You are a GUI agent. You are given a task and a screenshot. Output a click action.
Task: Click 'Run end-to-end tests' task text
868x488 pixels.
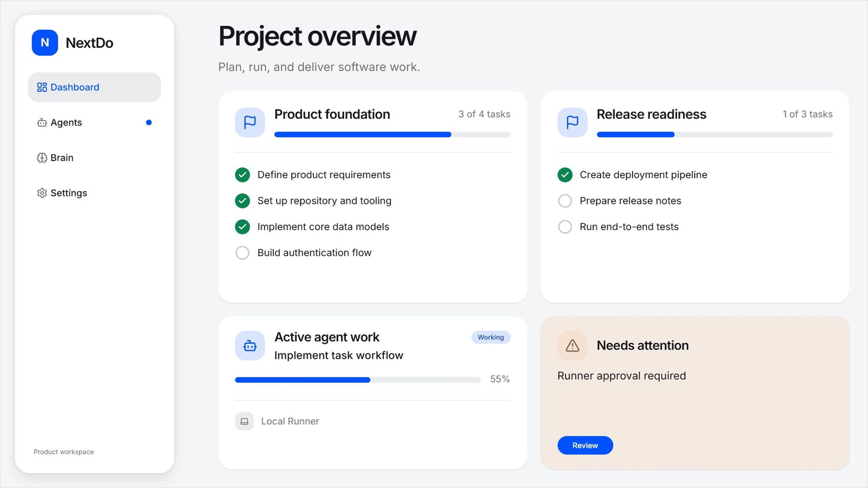(x=629, y=227)
